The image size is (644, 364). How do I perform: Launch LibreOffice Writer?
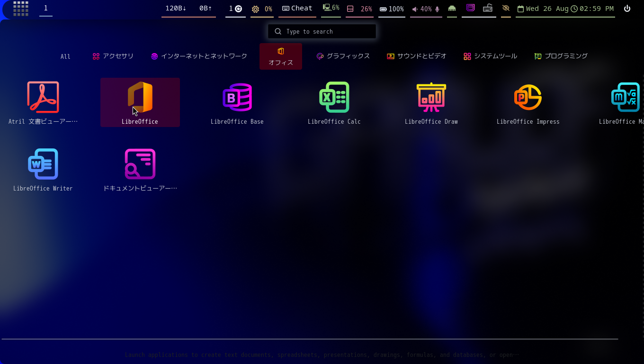pos(43,169)
